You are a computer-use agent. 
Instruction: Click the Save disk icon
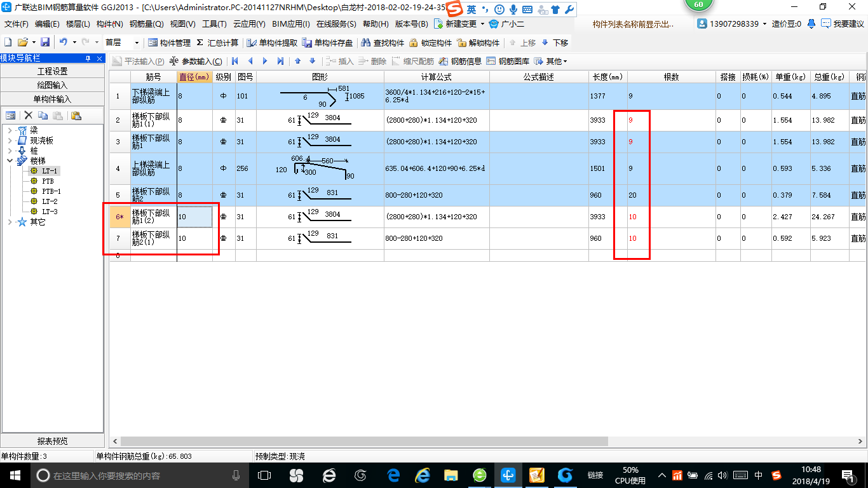(45, 43)
